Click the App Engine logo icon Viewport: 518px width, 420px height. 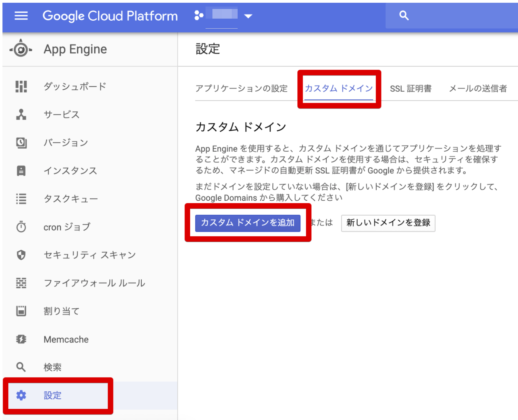21,49
